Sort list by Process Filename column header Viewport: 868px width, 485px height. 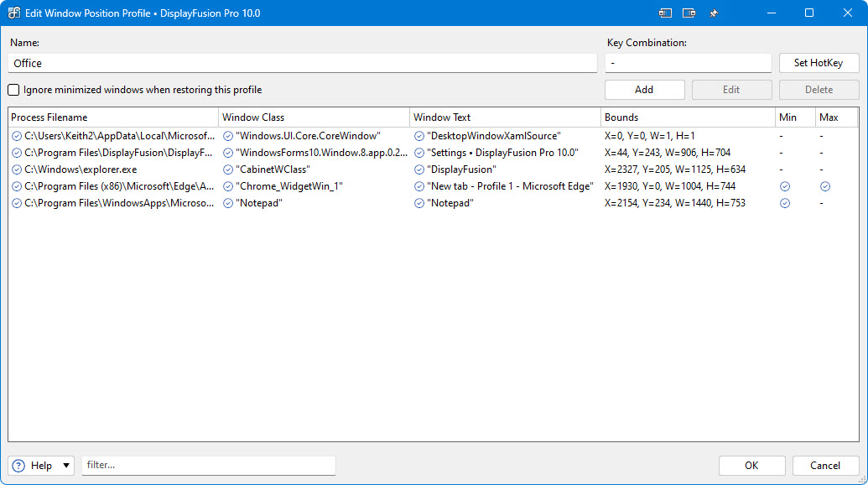coord(112,117)
